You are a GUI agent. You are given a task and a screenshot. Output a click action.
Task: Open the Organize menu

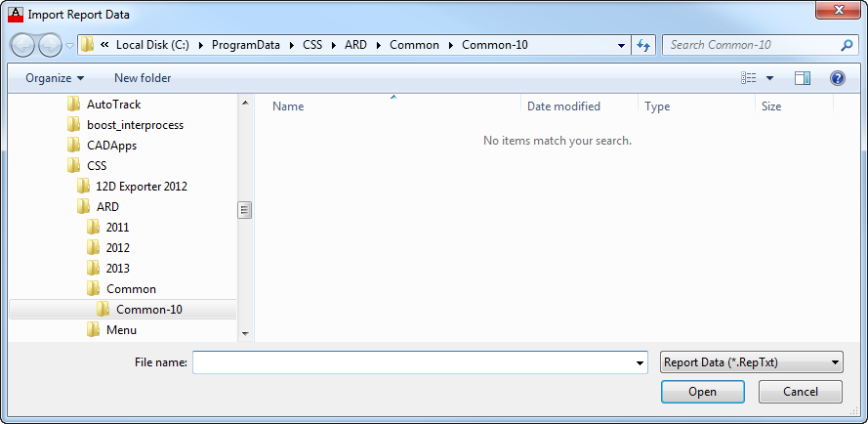[55, 78]
